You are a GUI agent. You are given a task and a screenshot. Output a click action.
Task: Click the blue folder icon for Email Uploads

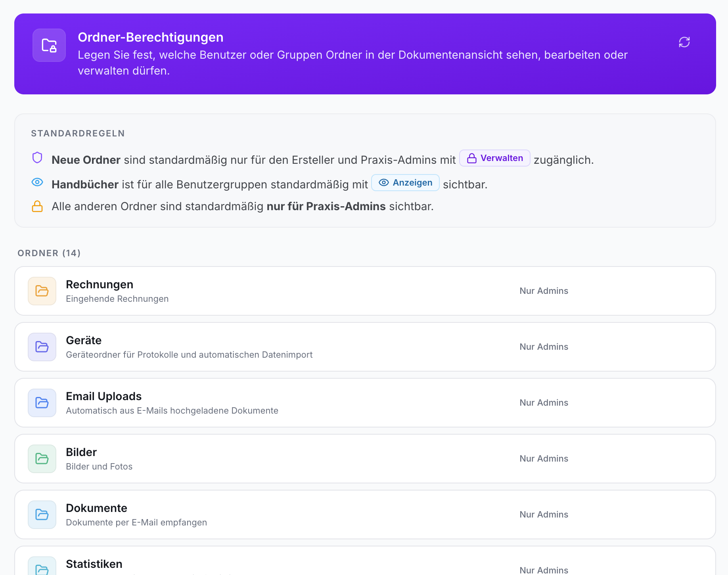pos(42,403)
